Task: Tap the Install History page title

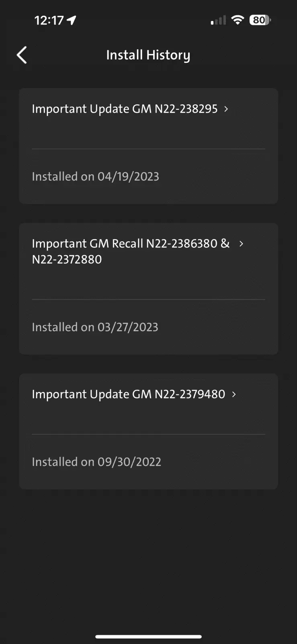Action: pos(148,55)
